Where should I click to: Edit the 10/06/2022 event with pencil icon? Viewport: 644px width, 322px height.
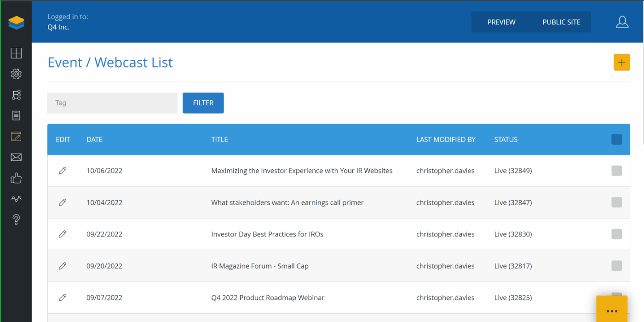pyautogui.click(x=63, y=171)
